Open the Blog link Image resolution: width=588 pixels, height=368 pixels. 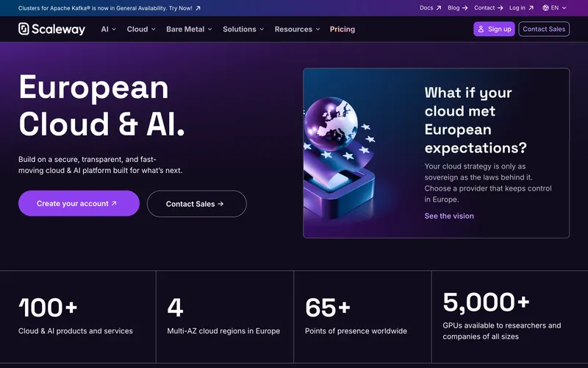pos(457,8)
